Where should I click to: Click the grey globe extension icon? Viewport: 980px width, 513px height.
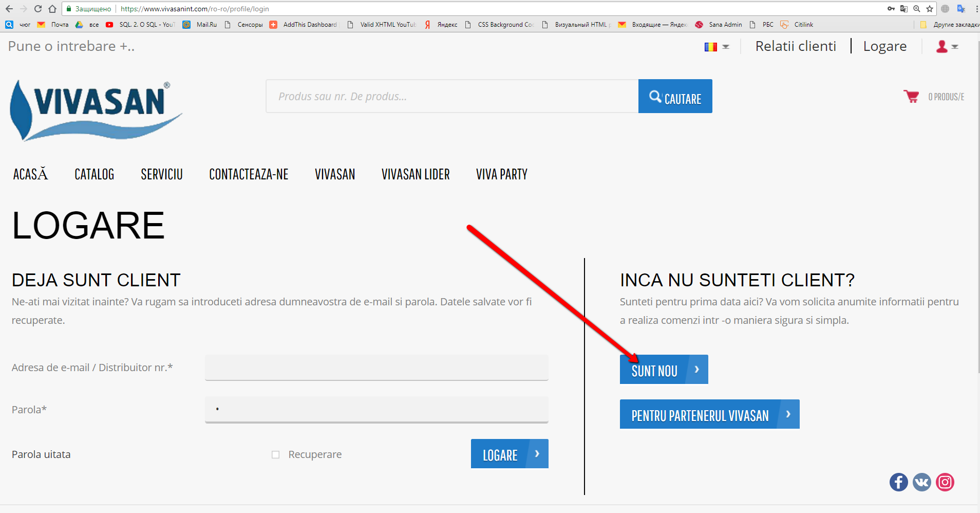click(945, 9)
